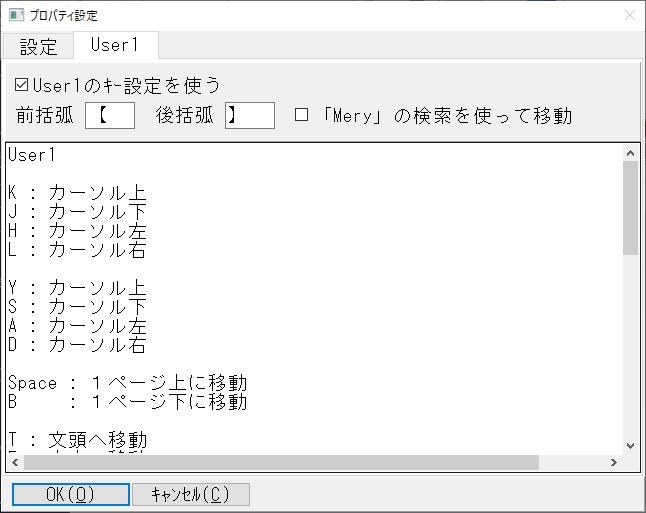
Task: Click the vertical scrollbar thumb
Action: coord(630,205)
